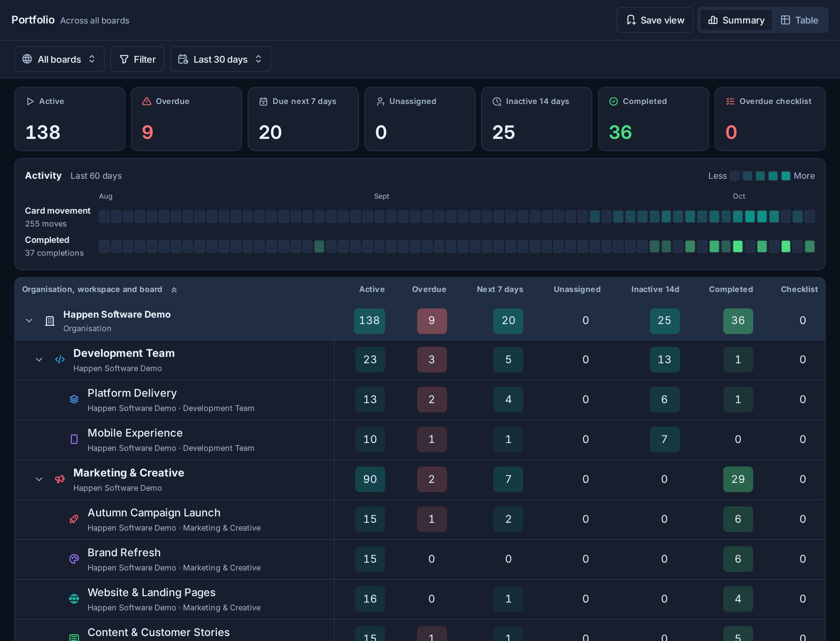840x641 pixels.
Task: Click the Overdue checklist list icon
Action: click(x=730, y=101)
